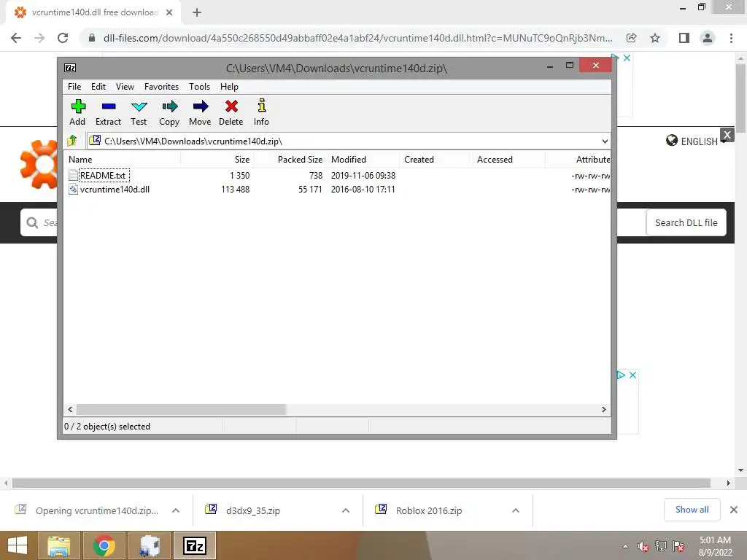Open the Roblox 2016.zip download item
Screen dimensions: 747x560
pos(429,510)
